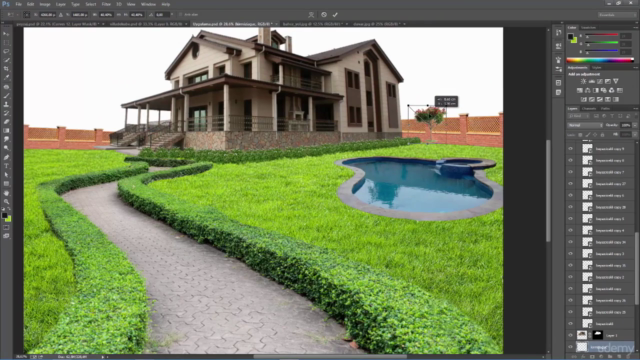Cancel the transform in the options bar
640x360 pixels.
[324, 15]
